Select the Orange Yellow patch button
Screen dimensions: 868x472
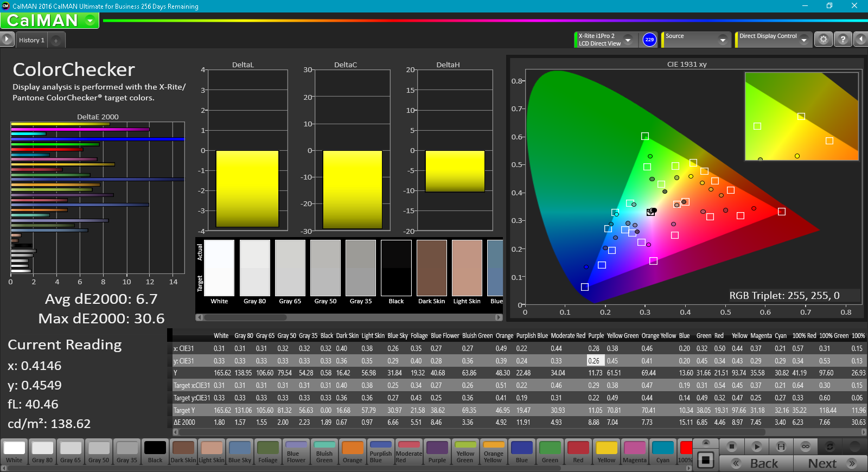494,452
